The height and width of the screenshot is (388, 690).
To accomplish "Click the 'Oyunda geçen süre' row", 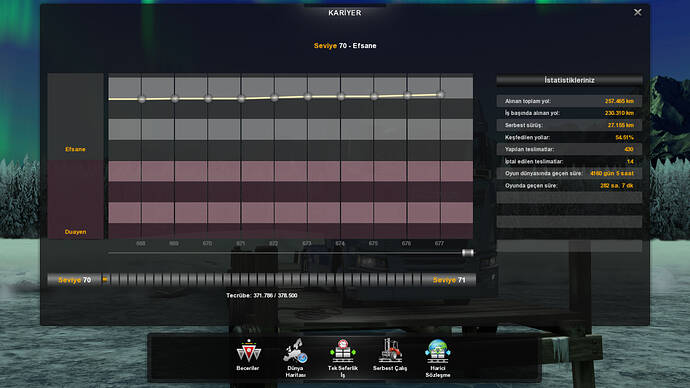I will point(569,186).
